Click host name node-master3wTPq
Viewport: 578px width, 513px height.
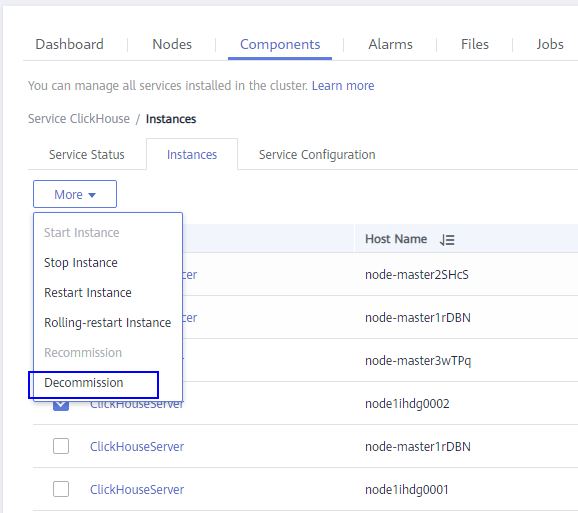tap(418, 360)
